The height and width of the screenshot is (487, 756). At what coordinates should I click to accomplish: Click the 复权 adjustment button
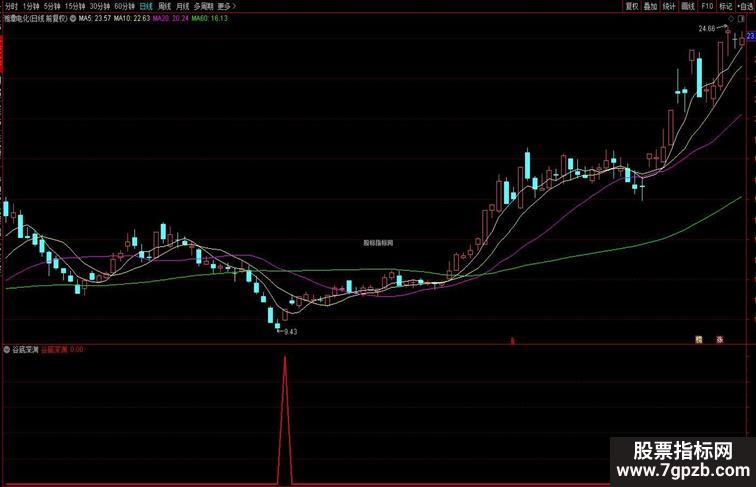pos(632,6)
